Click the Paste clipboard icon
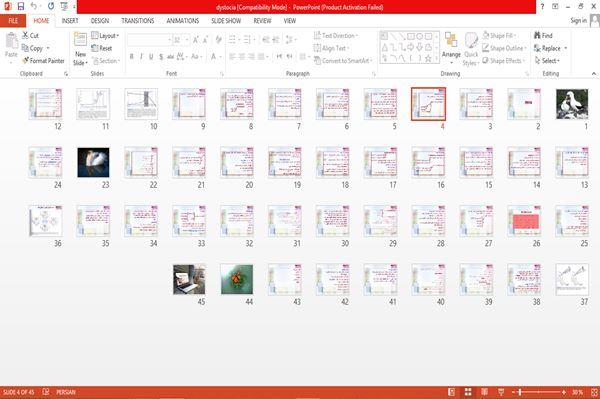This screenshot has height=399, width=600. (x=11, y=41)
